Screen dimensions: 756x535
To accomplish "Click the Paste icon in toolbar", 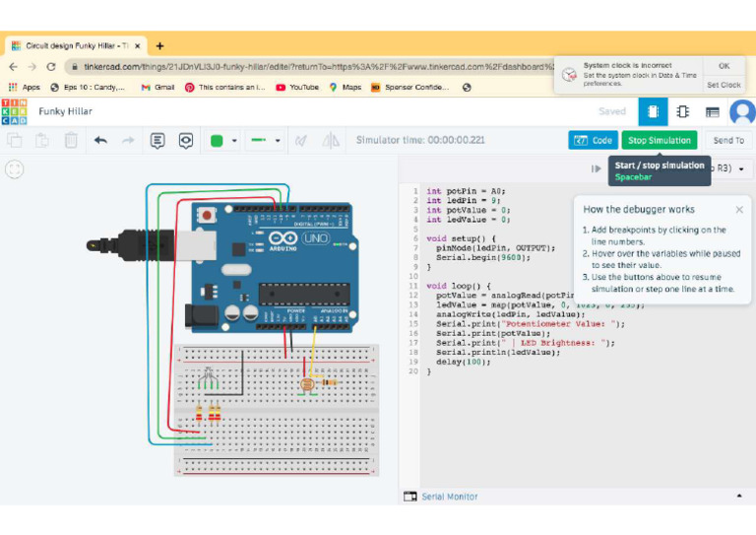I will (42, 140).
